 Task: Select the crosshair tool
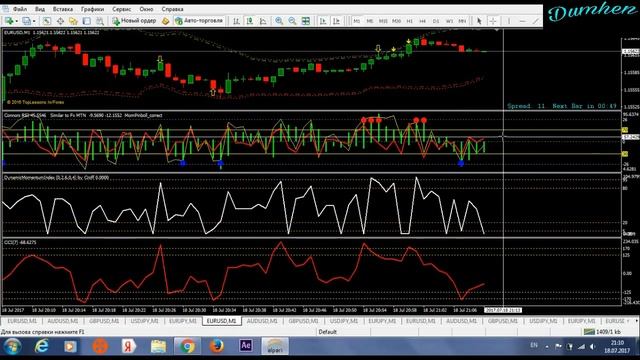point(493,21)
